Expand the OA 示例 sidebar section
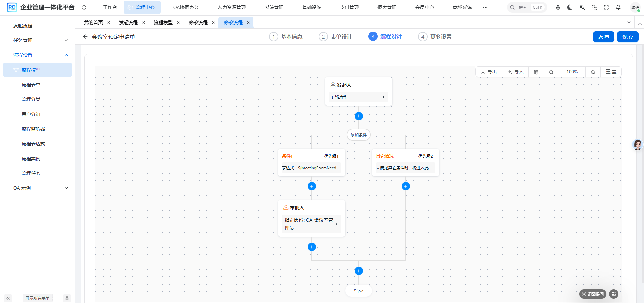 (x=66, y=188)
